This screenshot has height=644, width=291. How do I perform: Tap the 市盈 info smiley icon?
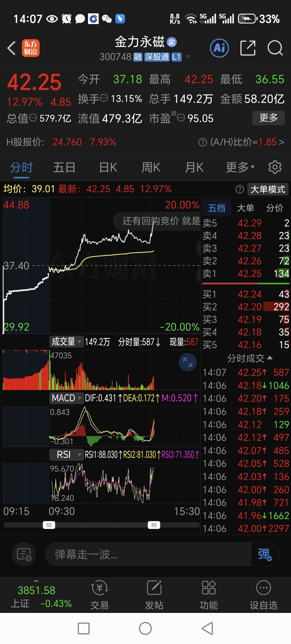pyautogui.click(x=181, y=118)
